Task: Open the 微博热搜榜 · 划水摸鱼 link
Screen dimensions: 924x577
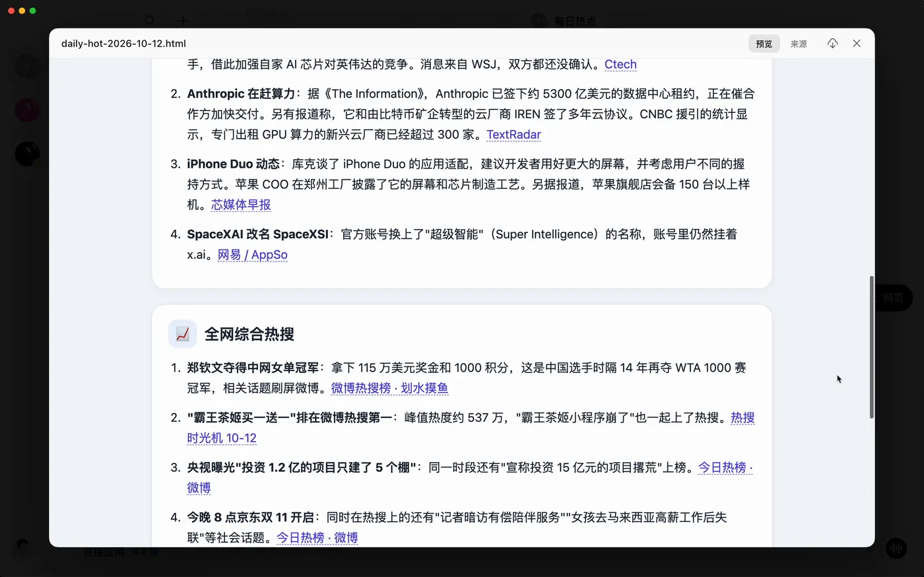Action: coord(389,388)
